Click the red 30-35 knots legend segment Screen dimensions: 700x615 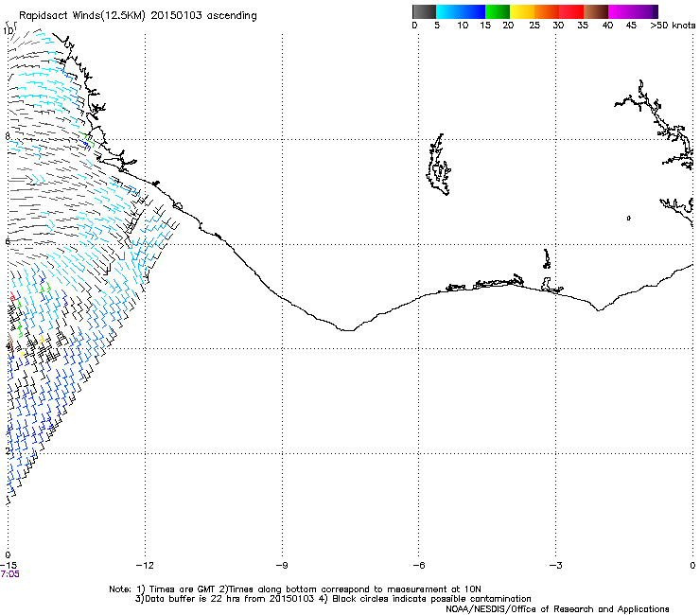click(x=571, y=11)
